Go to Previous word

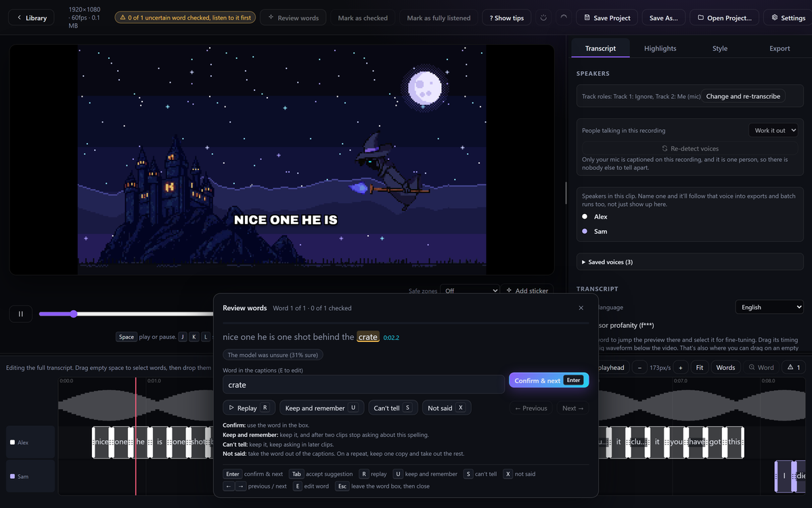coord(531,408)
